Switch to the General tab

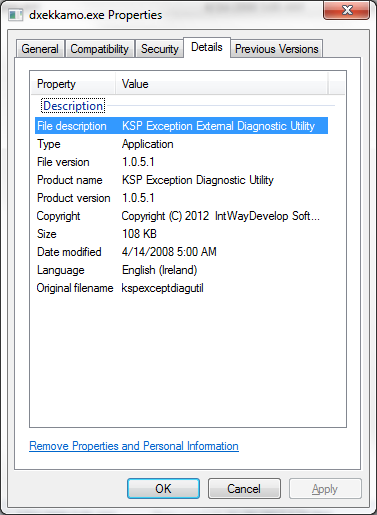pyautogui.click(x=40, y=49)
